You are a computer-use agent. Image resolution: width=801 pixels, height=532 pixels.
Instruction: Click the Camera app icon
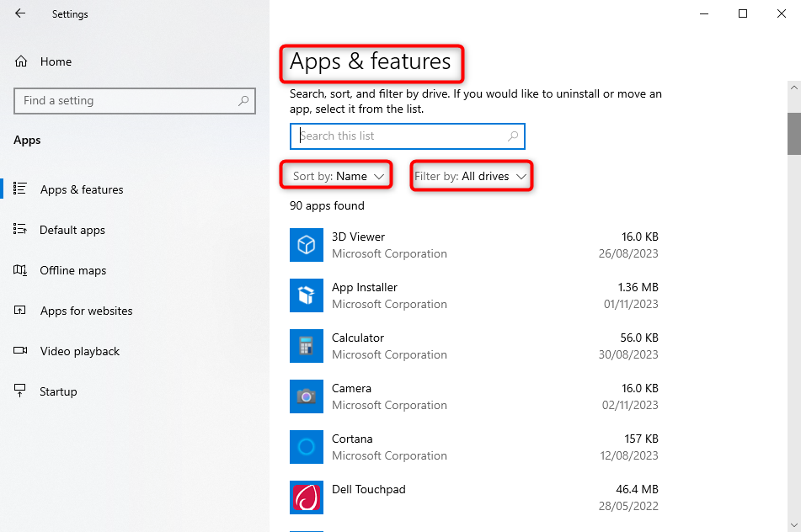(x=307, y=396)
